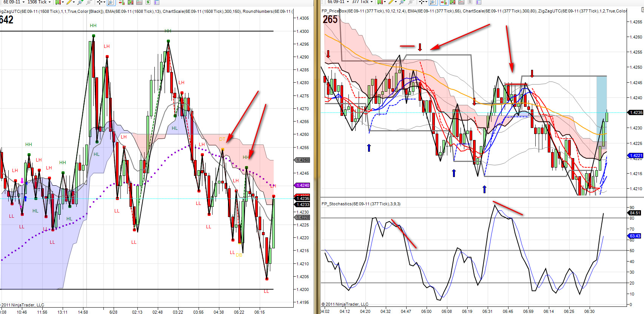Expand cursor mode arrow in 1508 Tick chart

[x=104, y=2]
